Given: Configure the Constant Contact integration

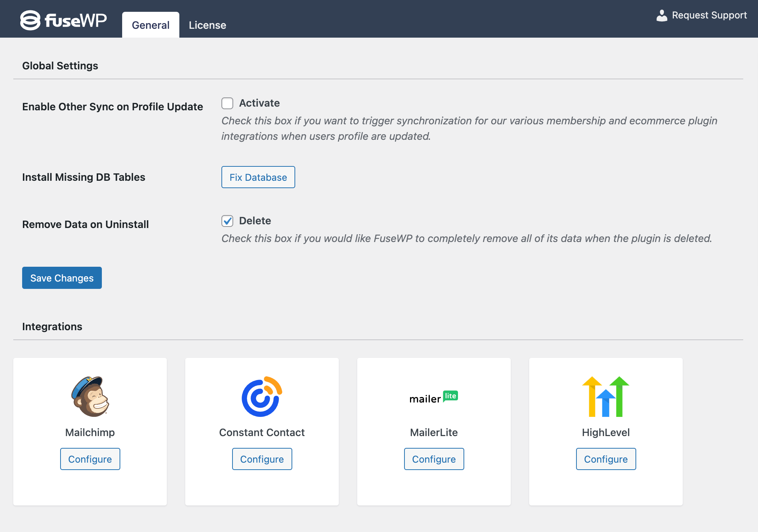Looking at the screenshot, I should point(262,459).
